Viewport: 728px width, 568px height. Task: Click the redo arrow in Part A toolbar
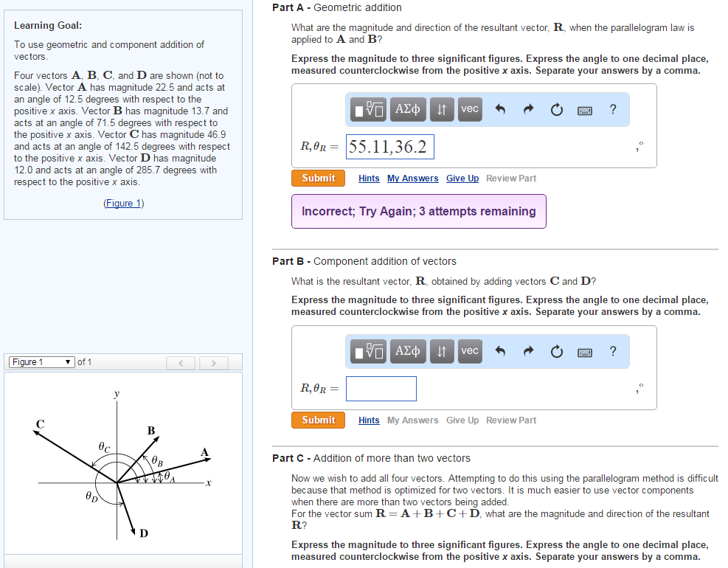(x=527, y=109)
